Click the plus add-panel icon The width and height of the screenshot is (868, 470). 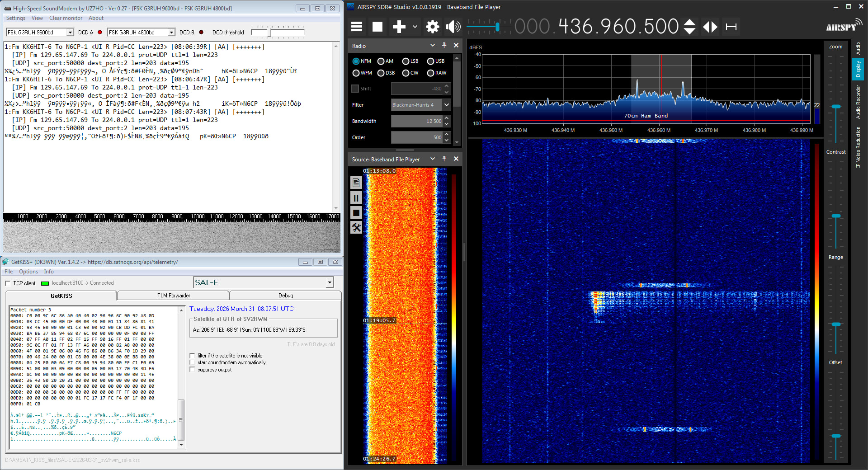[399, 27]
